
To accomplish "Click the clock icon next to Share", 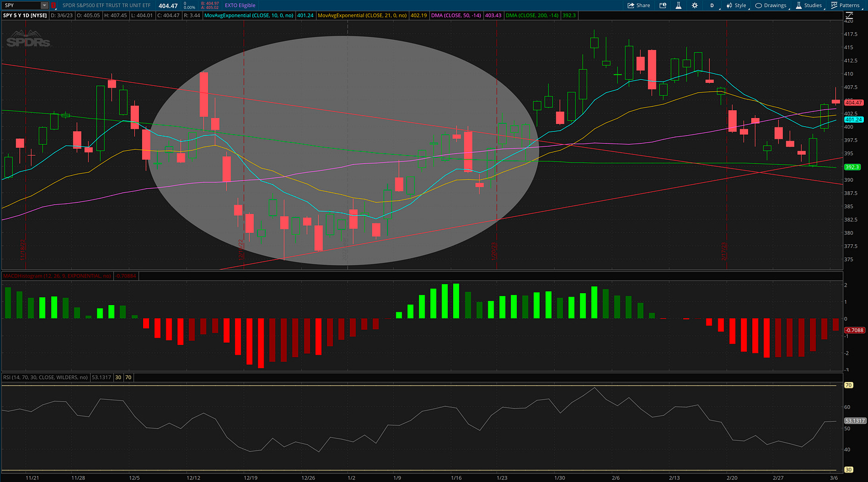I will tap(662, 5).
